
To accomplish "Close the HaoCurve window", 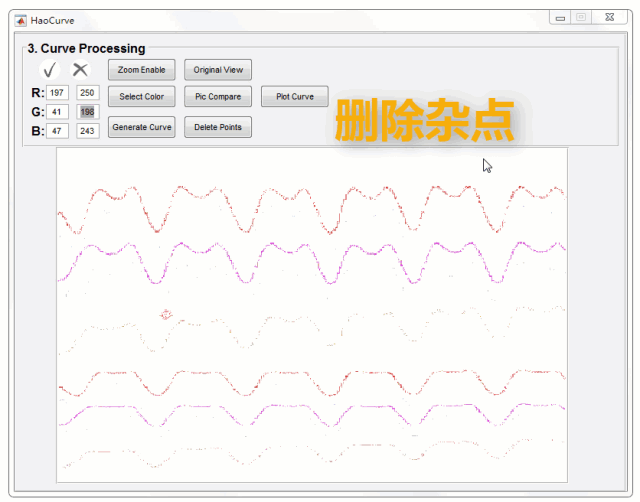I will click(609, 18).
